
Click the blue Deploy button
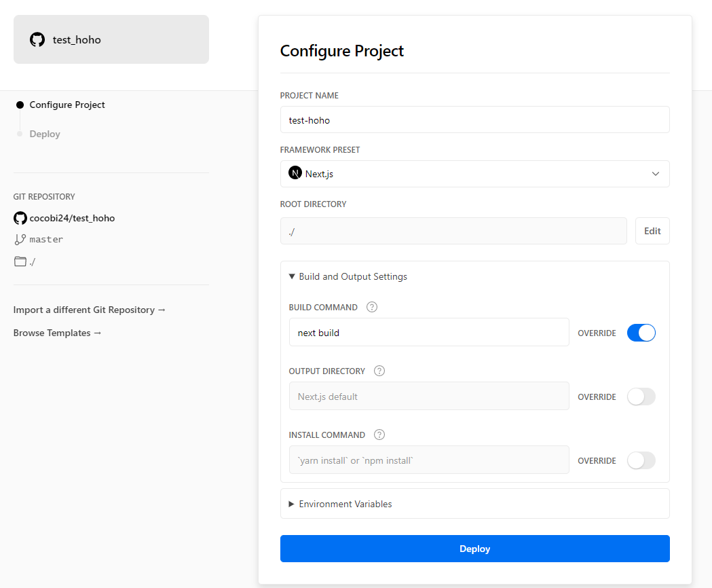[x=474, y=549]
